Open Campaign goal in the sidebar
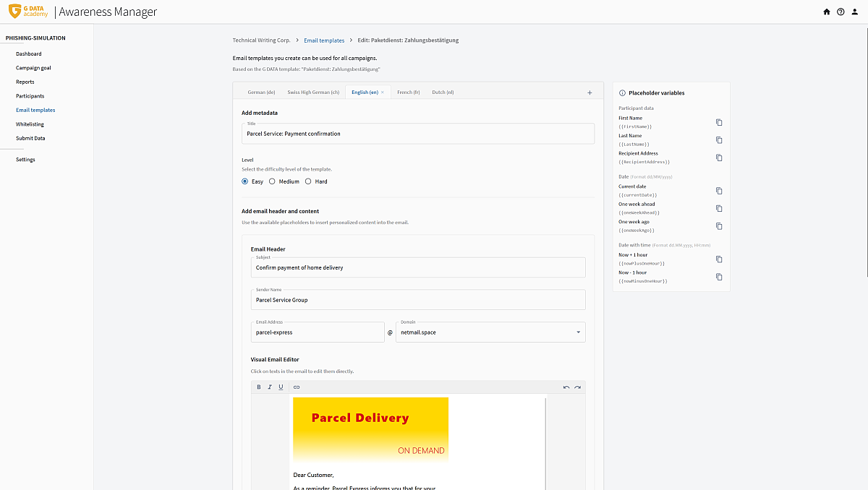This screenshot has width=868, height=490. click(x=33, y=68)
